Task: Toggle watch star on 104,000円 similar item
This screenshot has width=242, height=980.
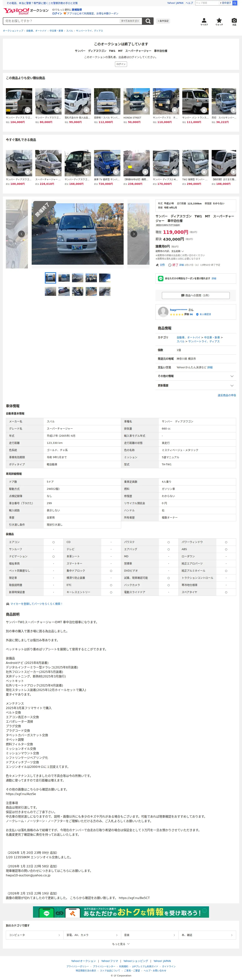Action: click(27, 110)
